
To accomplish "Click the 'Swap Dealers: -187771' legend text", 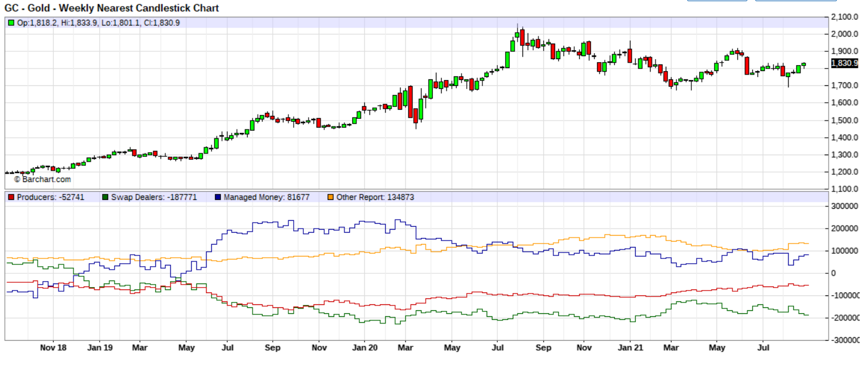I will 154,197.
